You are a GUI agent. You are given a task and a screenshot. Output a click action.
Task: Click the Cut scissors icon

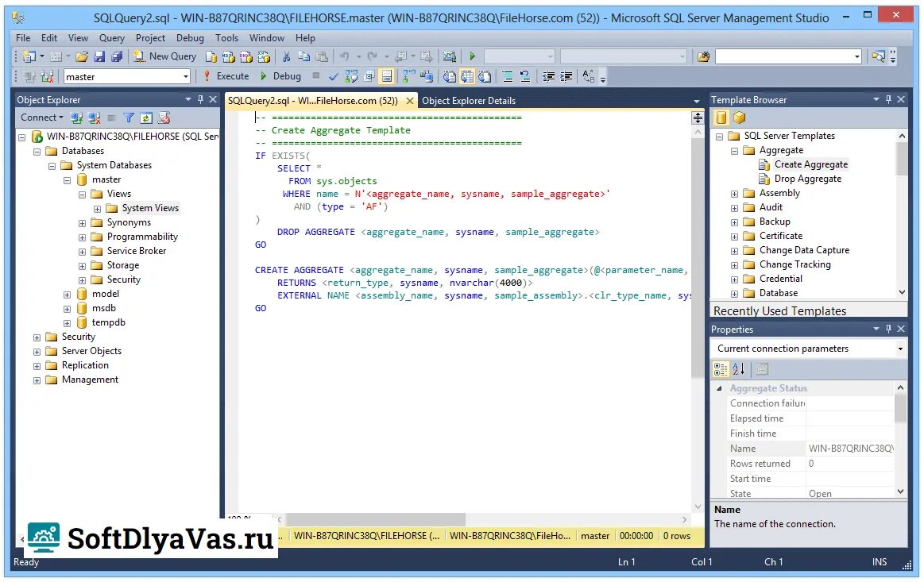click(286, 56)
